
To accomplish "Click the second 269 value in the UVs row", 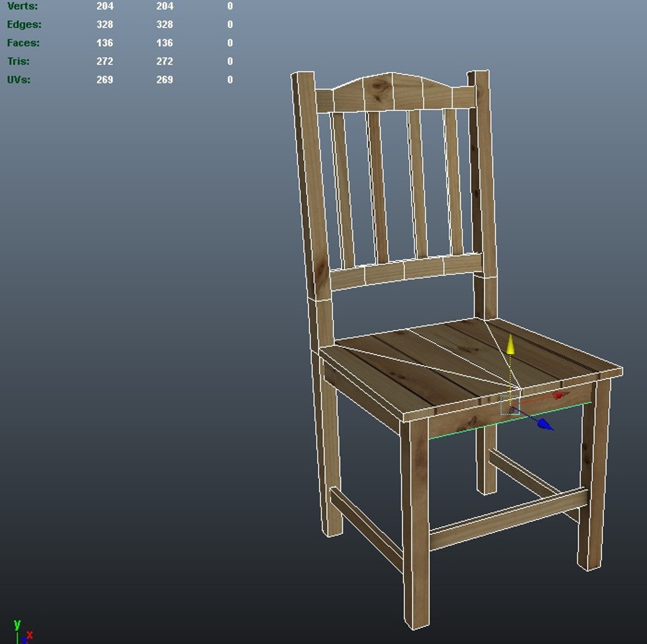I will tap(165, 80).
